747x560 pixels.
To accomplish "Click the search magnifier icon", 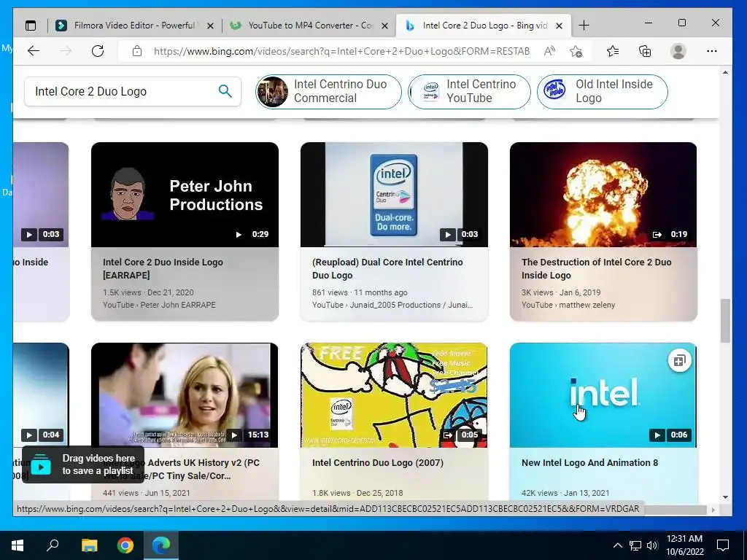I will 225,91.
